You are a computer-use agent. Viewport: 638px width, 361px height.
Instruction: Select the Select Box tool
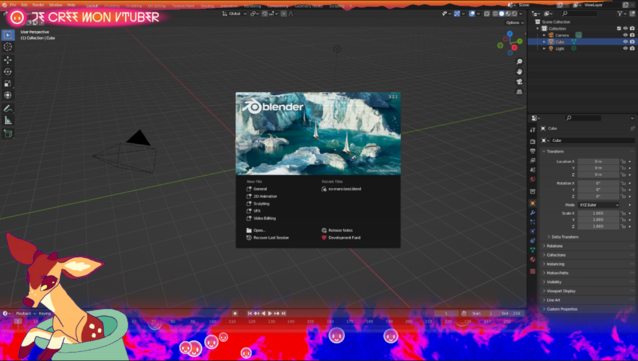tap(8, 35)
